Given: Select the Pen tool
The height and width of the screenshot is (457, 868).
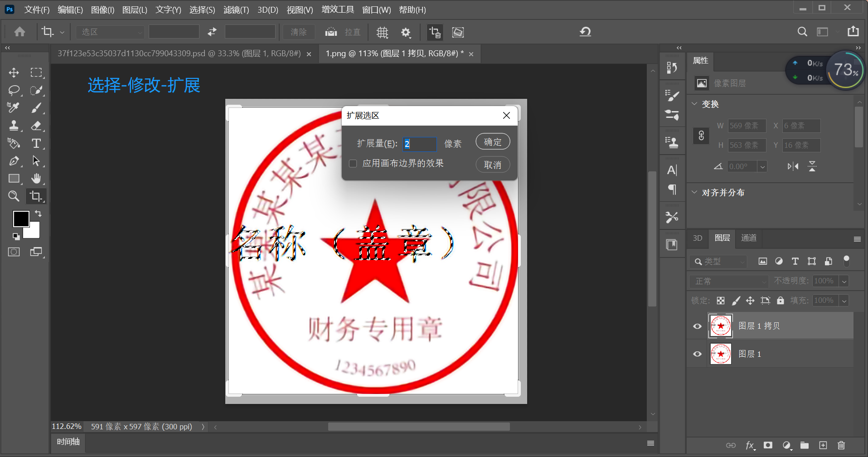Looking at the screenshot, I should 14,161.
